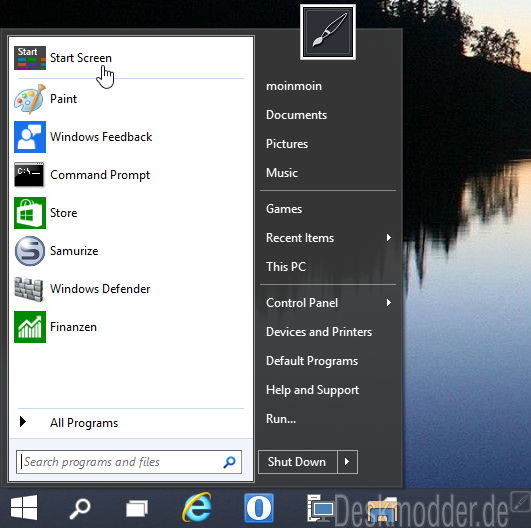The image size is (531, 528).
Task: Open the Finanzen chart icon
Action: (x=30, y=327)
